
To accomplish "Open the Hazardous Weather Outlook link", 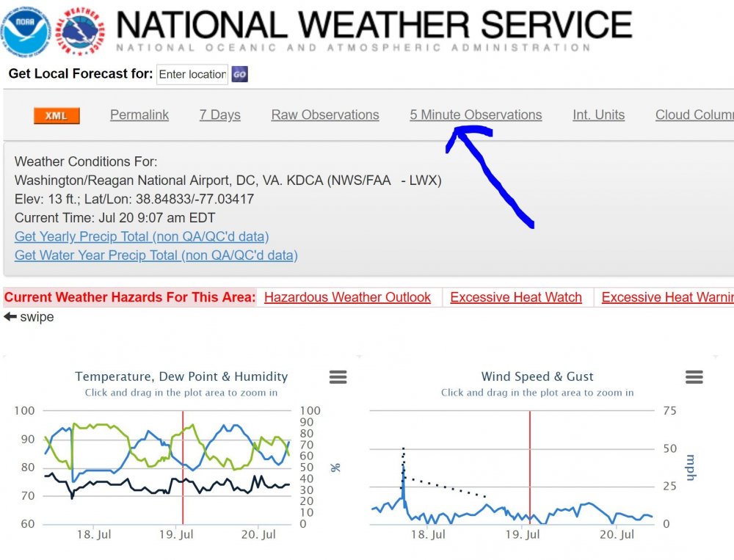I will pos(347,297).
